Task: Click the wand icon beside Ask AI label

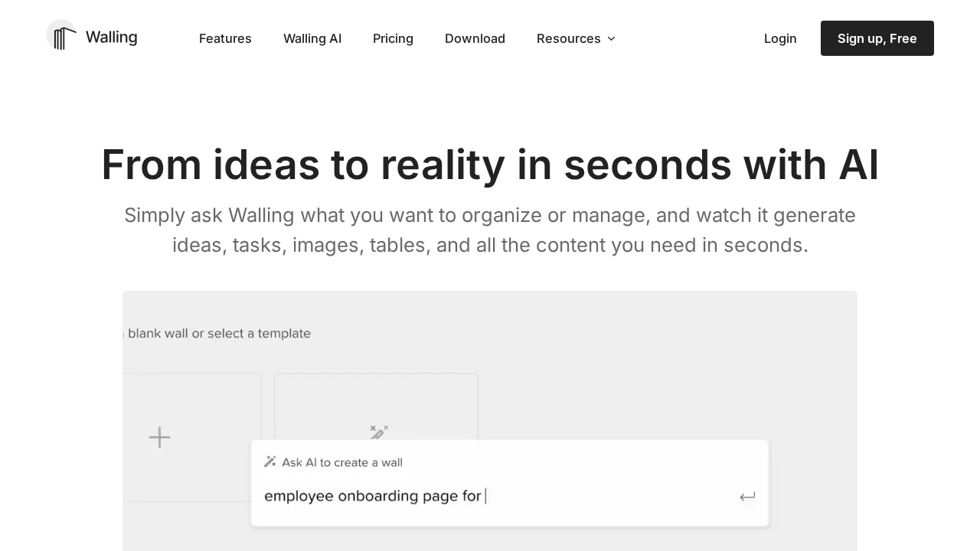Action: [269, 461]
